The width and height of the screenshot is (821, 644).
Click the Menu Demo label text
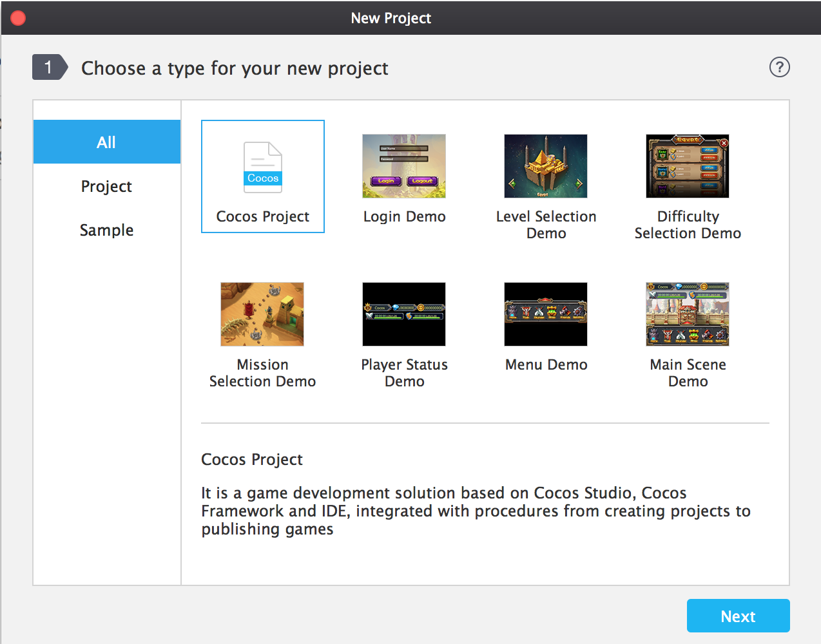coord(546,365)
